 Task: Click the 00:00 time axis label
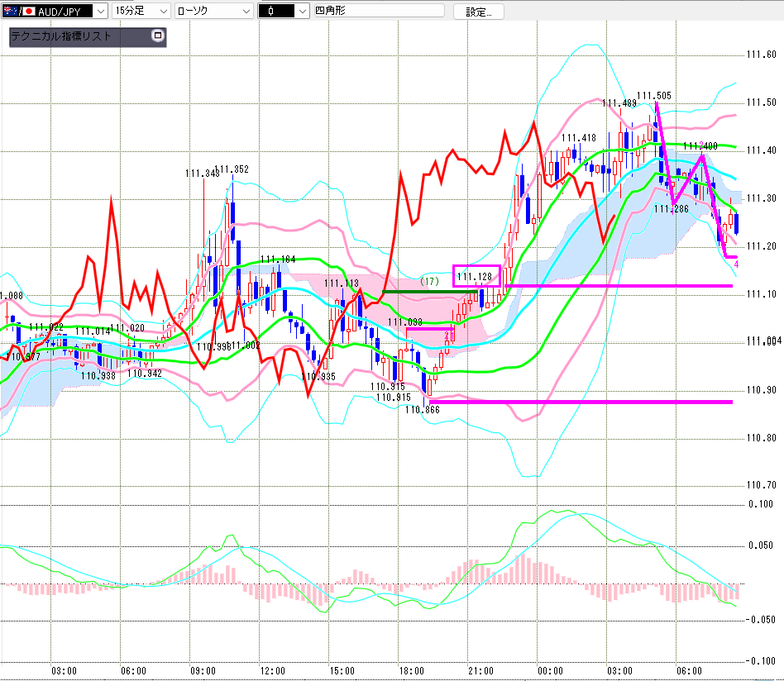pos(551,671)
